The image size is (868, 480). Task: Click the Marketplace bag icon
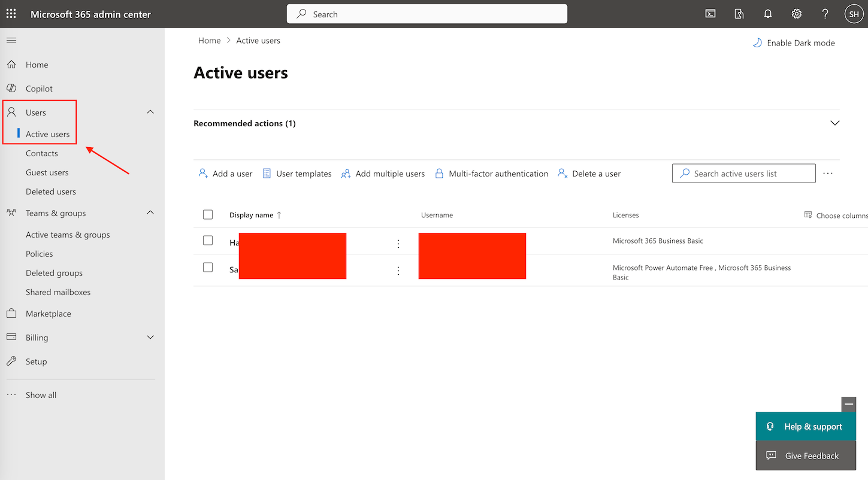coord(11,313)
